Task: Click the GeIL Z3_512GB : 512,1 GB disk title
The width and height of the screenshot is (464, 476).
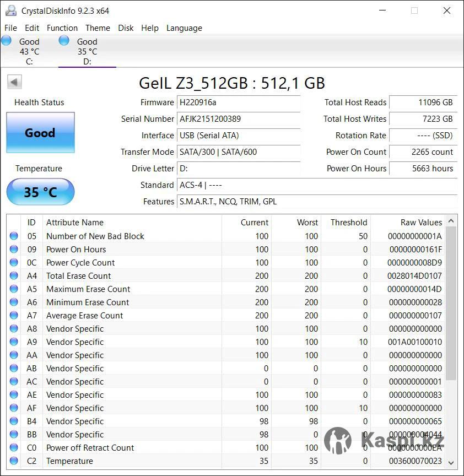Action: tap(232, 83)
